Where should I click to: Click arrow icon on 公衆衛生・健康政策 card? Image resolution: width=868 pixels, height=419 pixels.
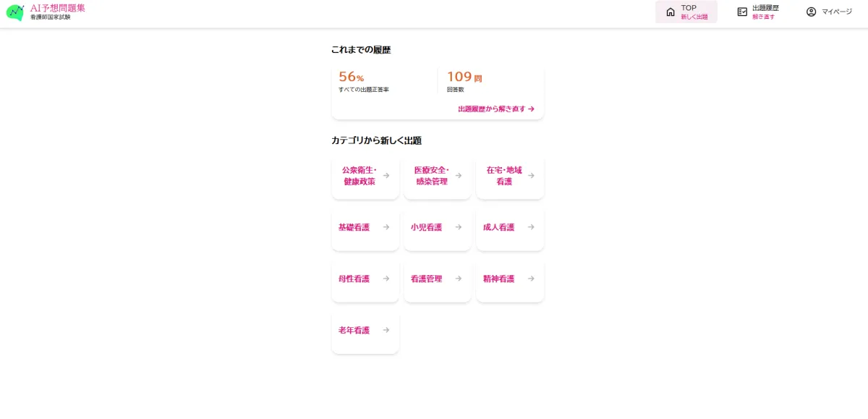[386, 175]
